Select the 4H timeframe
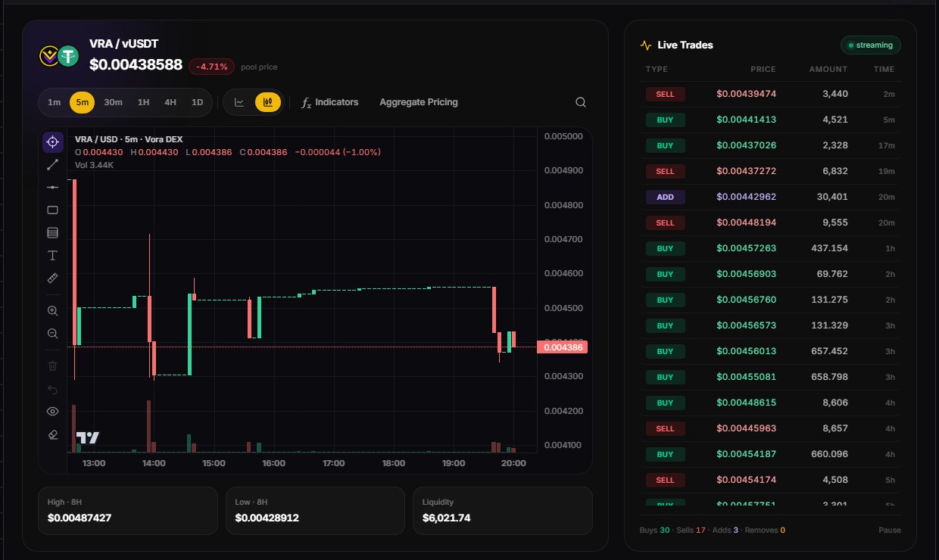Viewport: 939px width, 560px height. point(170,102)
